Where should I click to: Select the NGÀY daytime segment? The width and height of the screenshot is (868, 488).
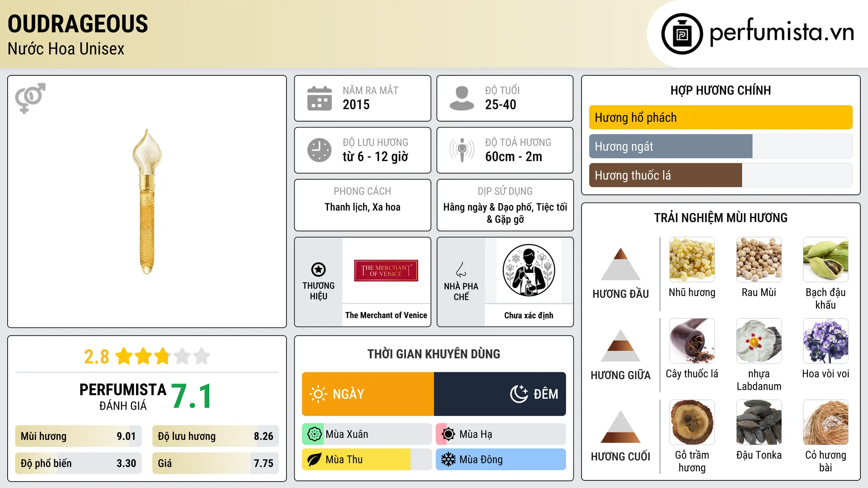click(368, 394)
